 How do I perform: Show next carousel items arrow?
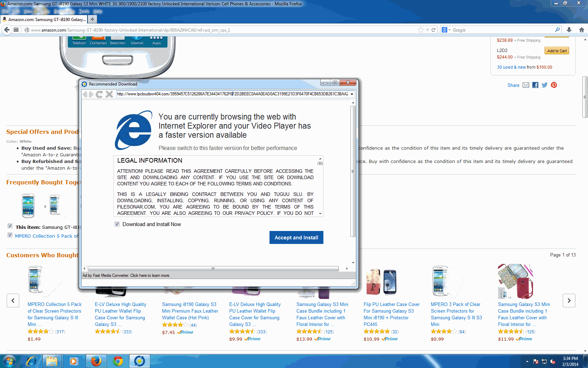[x=569, y=300]
